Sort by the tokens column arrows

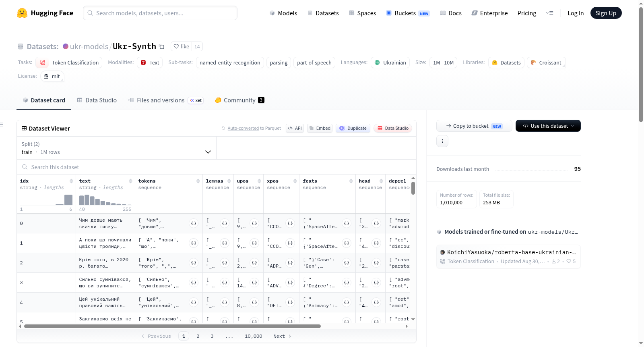tap(198, 181)
